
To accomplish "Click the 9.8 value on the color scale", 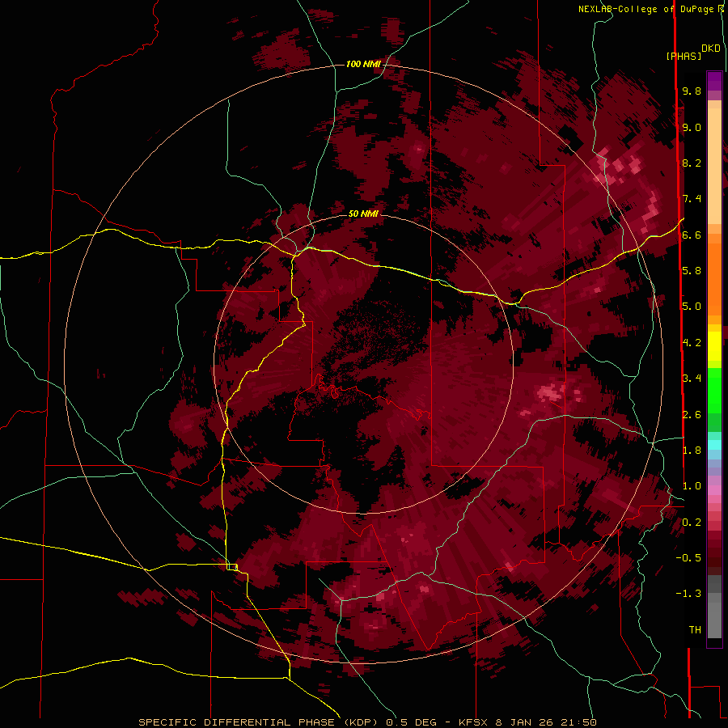I will [x=692, y=91].
